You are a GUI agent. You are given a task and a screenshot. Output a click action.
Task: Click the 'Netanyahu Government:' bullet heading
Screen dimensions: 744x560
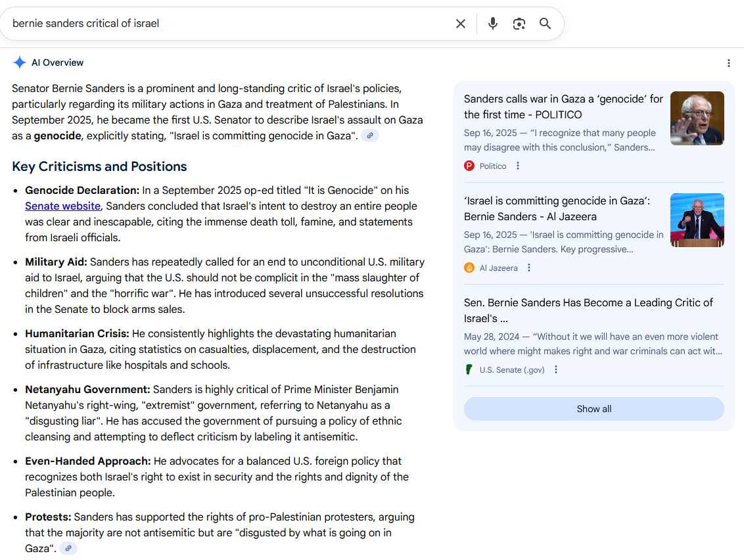click(87, 390)
